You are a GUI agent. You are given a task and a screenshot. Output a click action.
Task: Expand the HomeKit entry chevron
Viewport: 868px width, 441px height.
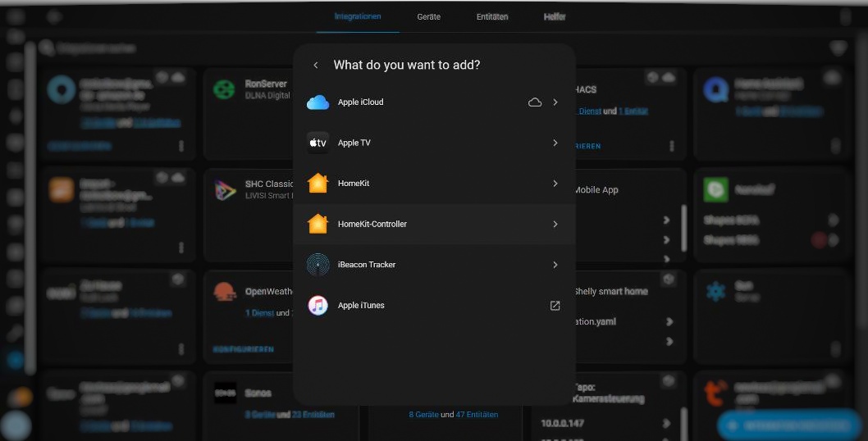pos(555,183)
